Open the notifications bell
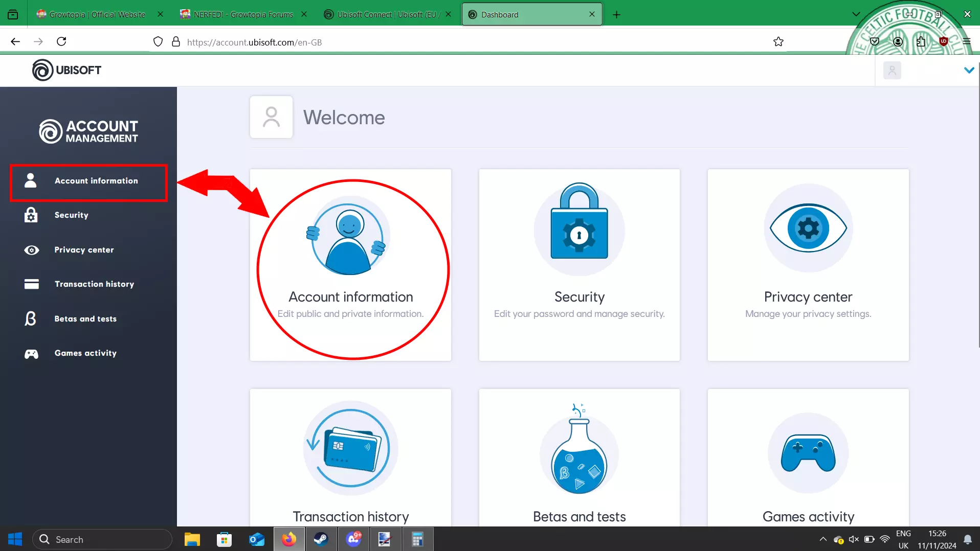This screenshot has width=980, height=551. [x=968, y=539]
